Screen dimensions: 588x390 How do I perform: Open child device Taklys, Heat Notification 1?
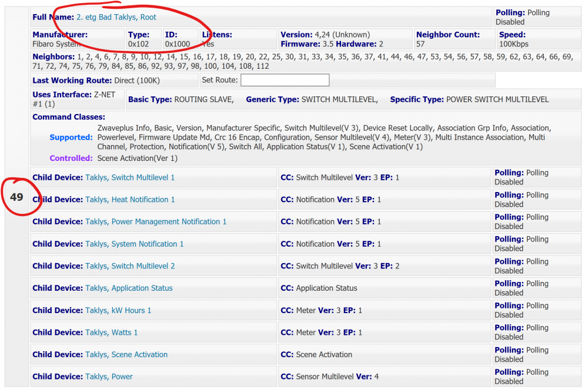point(129,200)
